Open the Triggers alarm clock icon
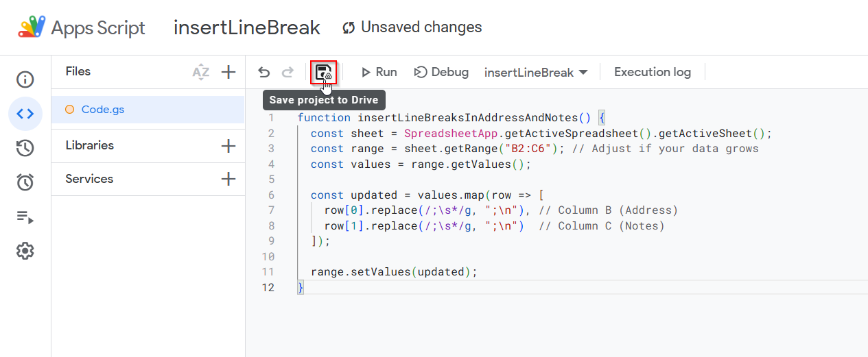Screen dimensions: 868x357 pyautogui.click(x=25, y=182)
